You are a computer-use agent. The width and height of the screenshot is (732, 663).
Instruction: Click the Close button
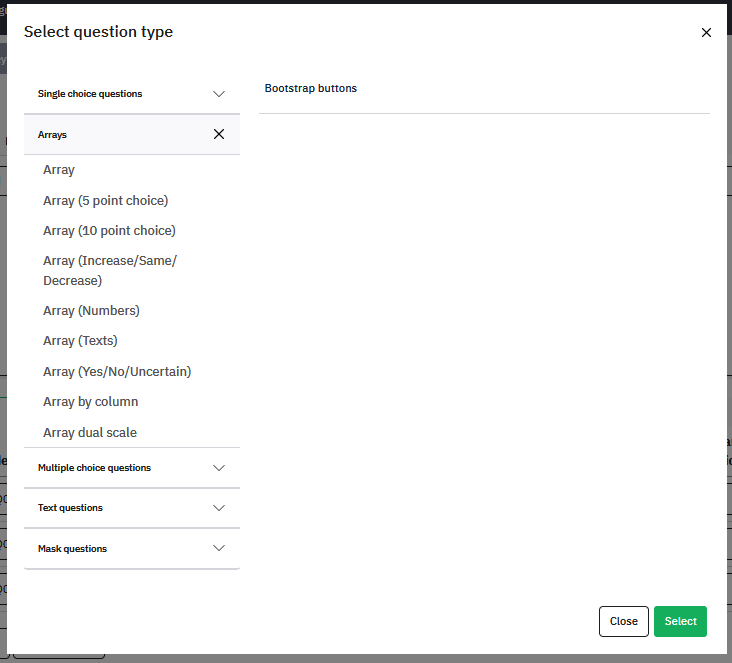coord(624,621)
